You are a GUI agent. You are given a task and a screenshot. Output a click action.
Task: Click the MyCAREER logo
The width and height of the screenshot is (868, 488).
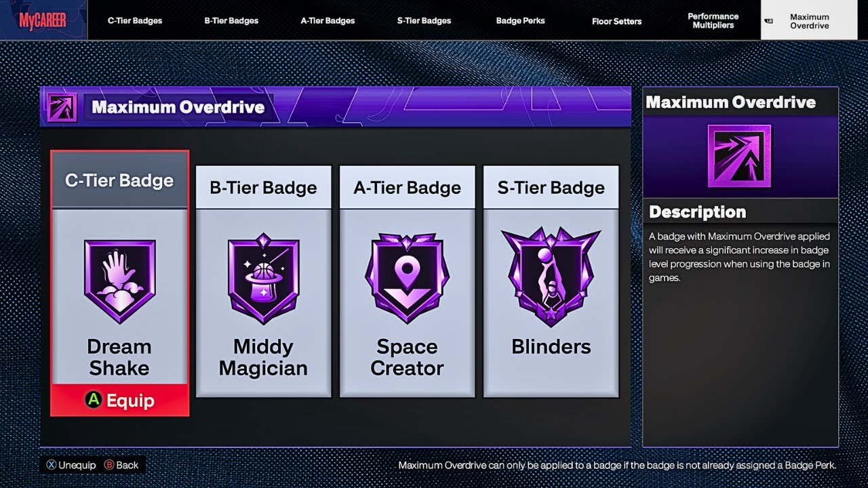(43, 20)
